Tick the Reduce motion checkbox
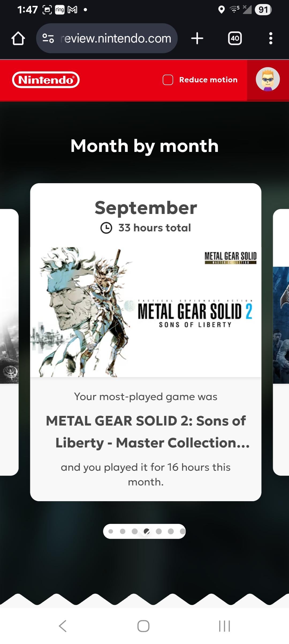 [x=168, y=80]
